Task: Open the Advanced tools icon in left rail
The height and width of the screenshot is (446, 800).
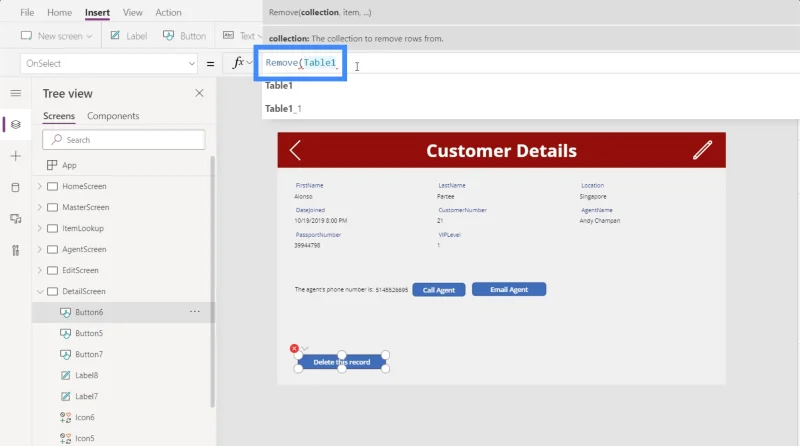Action: (16, 250)
